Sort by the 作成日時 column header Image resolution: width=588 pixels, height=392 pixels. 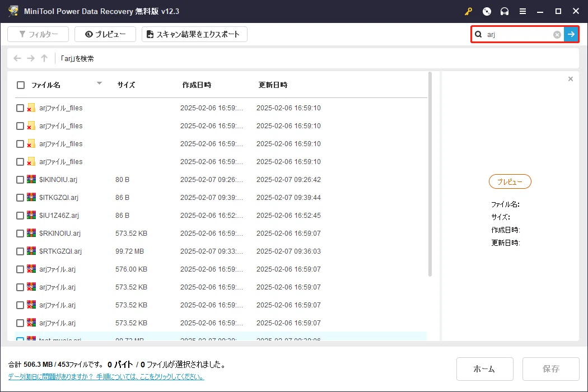(x=197, y=85)
